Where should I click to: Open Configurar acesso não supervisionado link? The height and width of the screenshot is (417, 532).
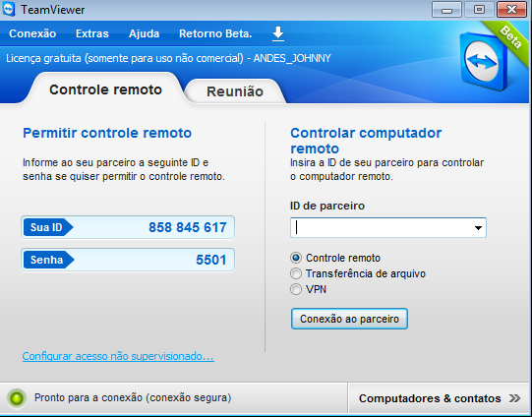coord(118,357)
